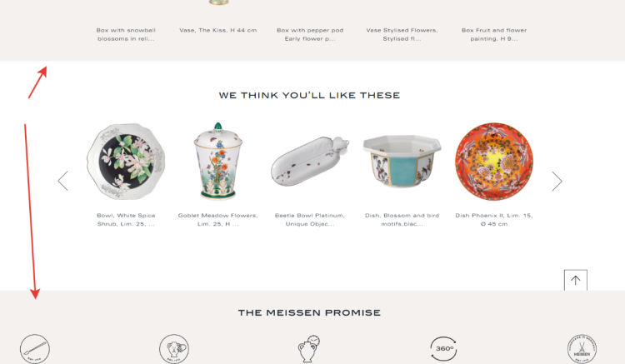Open the Bowl, White Spice Shrub product image
Screen dimensions: 625x364
coord(126,162)
